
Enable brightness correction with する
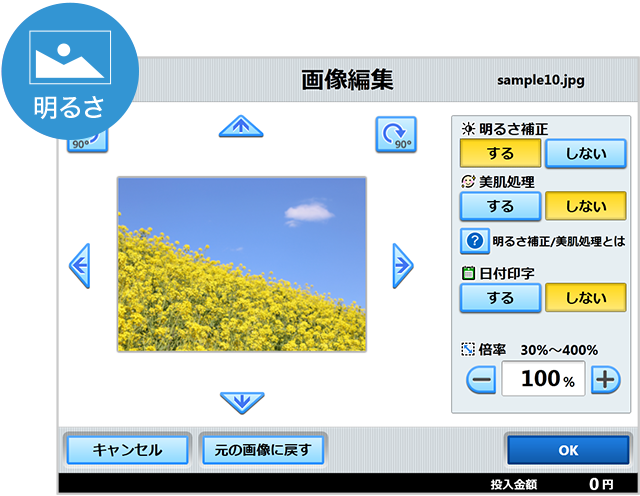[x=500, y=154]
